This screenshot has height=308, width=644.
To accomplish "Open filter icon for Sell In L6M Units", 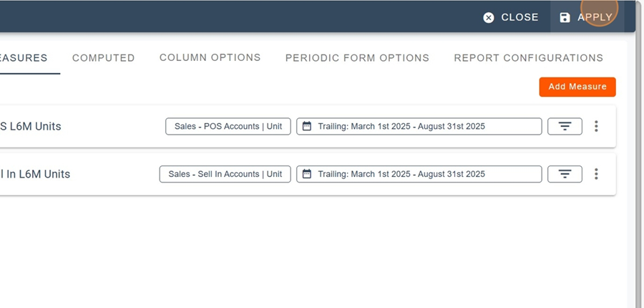I will [565, 174].
